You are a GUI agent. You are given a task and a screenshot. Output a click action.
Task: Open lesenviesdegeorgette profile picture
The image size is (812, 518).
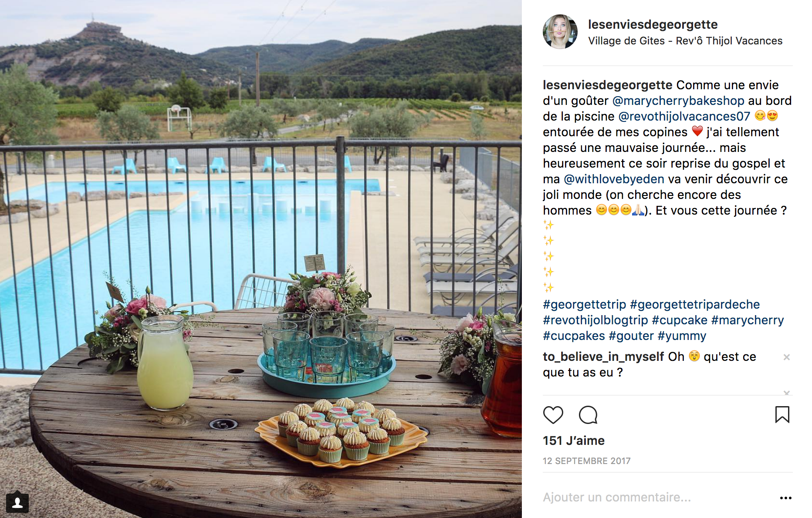coord(560,32)
